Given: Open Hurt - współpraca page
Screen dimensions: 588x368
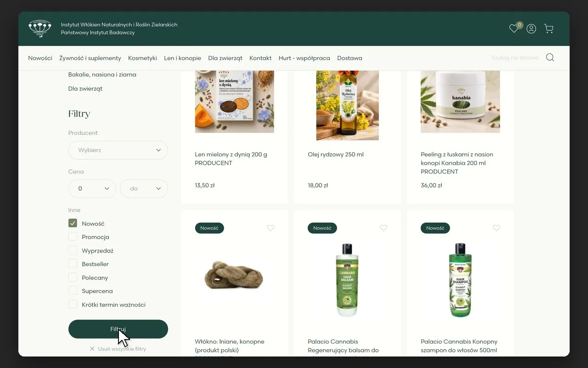Looking at the screenshot, I should pos(304,58).
